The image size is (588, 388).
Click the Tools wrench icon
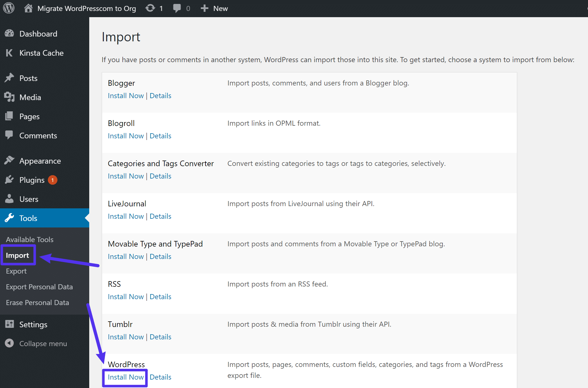[x=10, y=218]
